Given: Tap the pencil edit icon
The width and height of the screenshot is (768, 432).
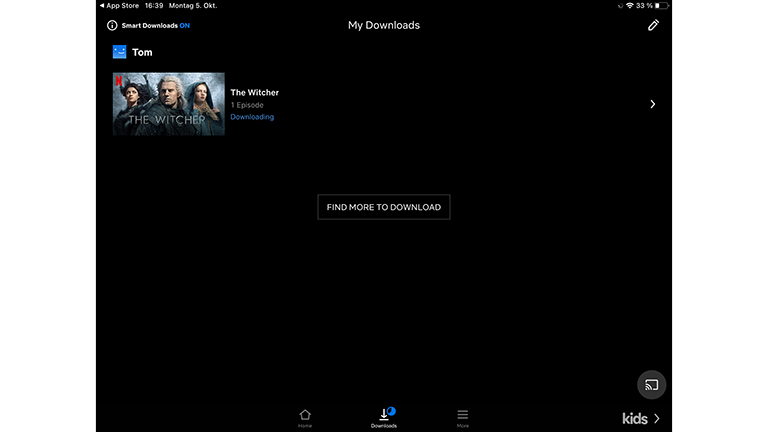Looking at the screenshot, I should [653, 25].
